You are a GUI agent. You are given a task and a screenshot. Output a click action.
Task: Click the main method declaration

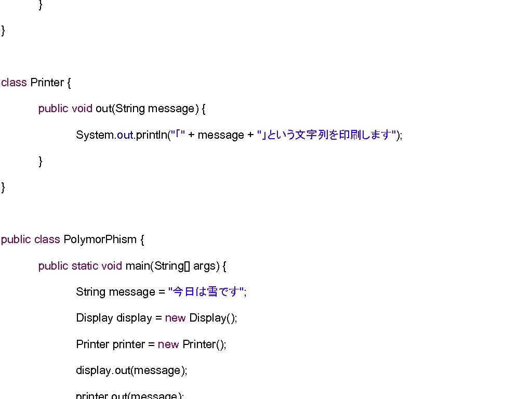[x=131, y=265]
